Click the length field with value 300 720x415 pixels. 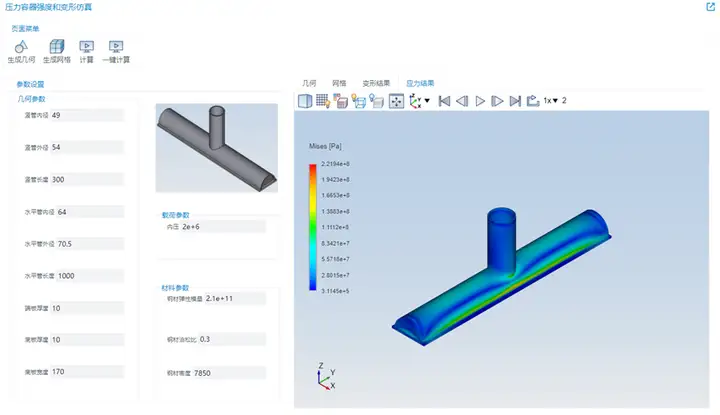tap(87, 179)
